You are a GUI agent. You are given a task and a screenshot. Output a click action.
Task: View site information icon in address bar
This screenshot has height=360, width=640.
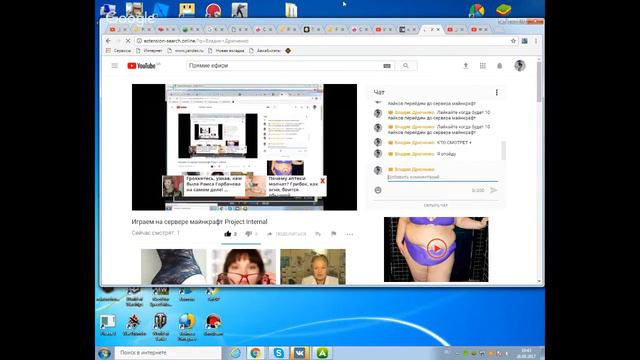tap(139, 41)
